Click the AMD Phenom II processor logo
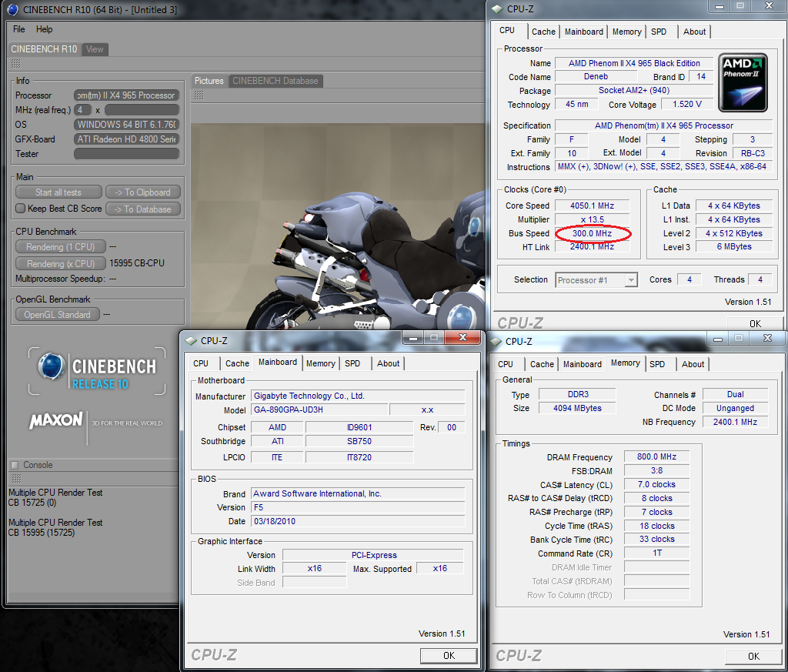788x672 pixels. (742, 83)
